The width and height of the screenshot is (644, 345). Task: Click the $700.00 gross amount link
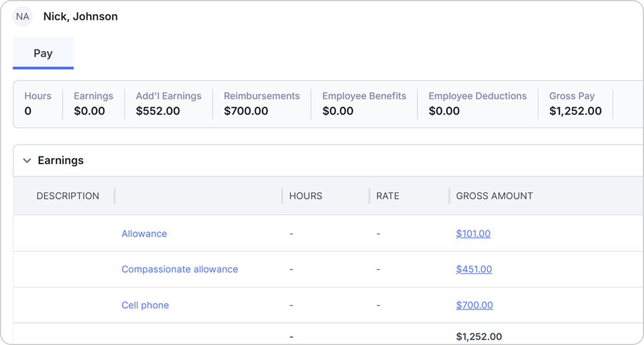(474, 305)
